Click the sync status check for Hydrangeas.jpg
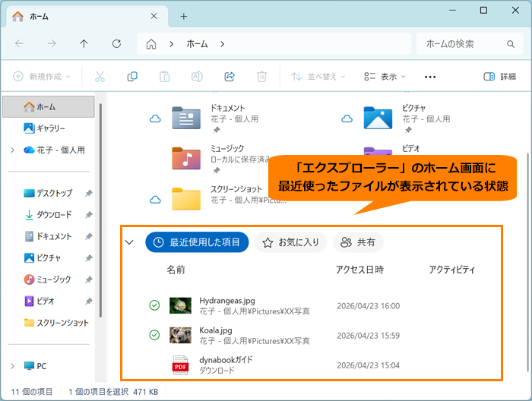Screen dimensions: 532x401 click(x=154, y=305)
